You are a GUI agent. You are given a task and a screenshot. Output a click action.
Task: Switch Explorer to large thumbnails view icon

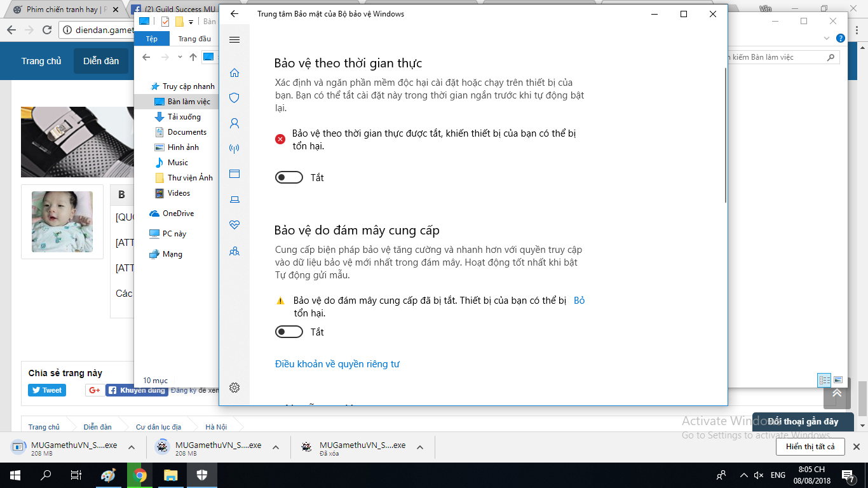[838, 380]
